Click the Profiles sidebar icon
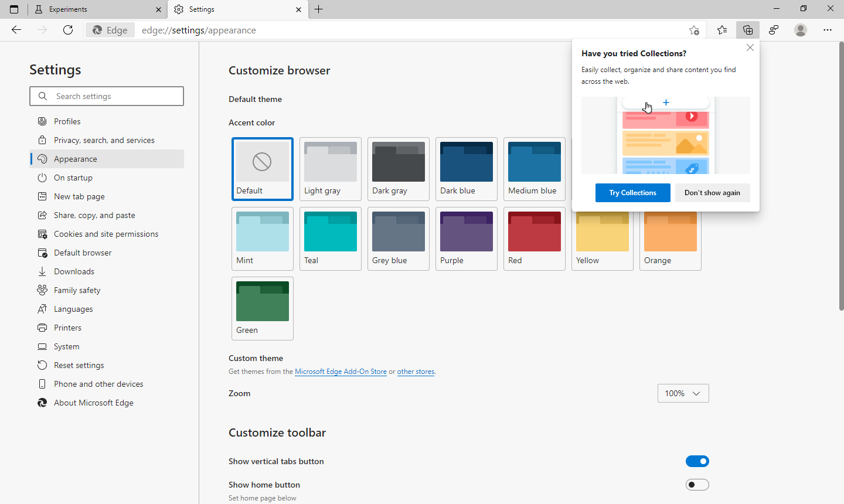844x504 pixels. click(x=42, y=121)
